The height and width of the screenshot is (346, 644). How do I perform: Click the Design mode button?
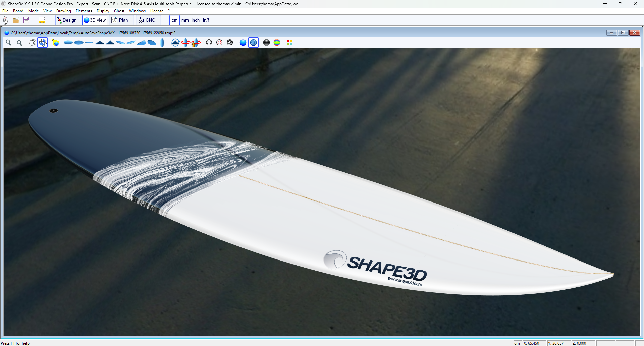click(x=67, y=20)
